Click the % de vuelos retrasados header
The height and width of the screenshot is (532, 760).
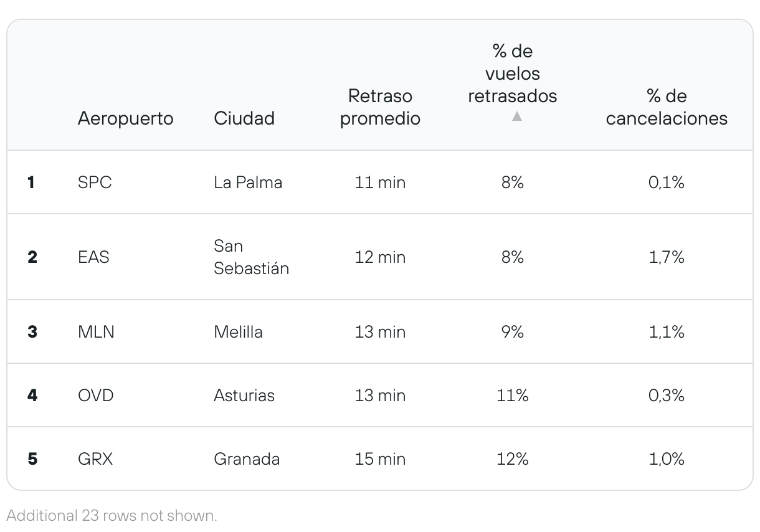(512, 74)
